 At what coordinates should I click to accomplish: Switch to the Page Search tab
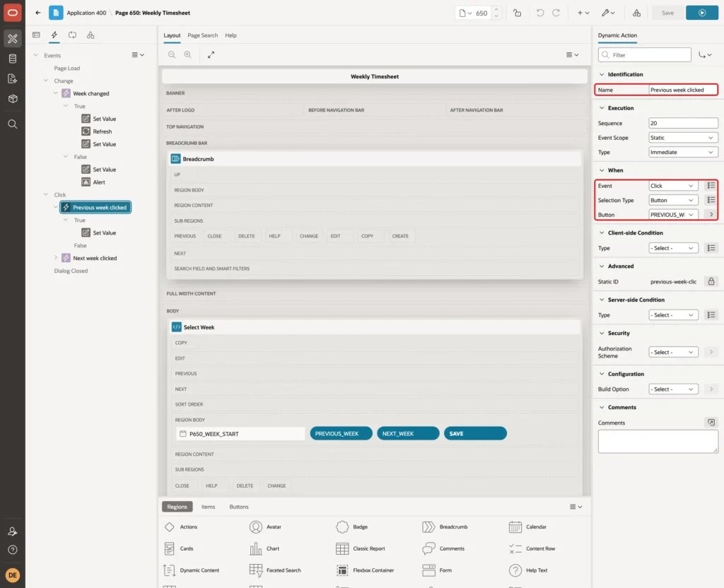tap(202, 35)
